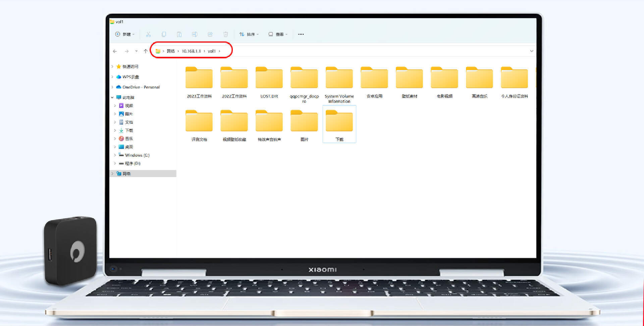Expand the Windows (C:) tree node
Viewport: 644px width, 326px height.
point(115,155)
